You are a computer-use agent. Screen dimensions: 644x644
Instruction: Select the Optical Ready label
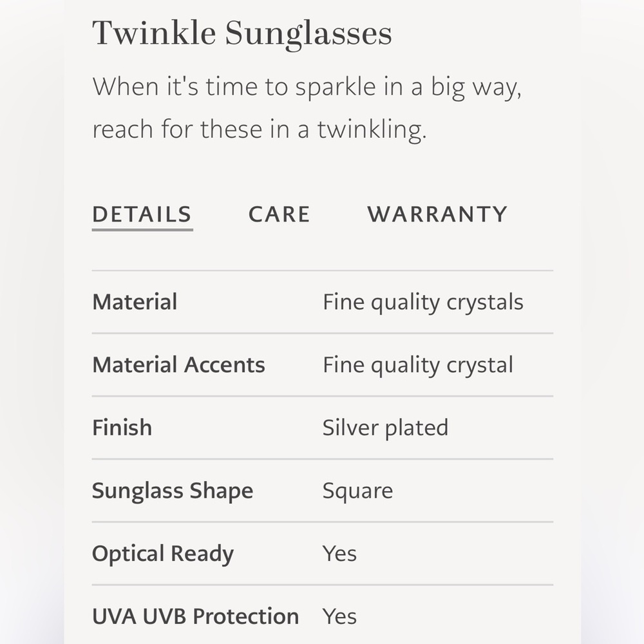click(x=163, y=553)
